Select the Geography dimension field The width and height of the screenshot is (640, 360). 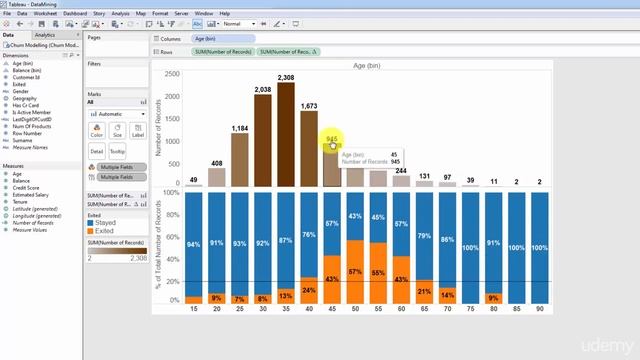click(x=24, y=98)
